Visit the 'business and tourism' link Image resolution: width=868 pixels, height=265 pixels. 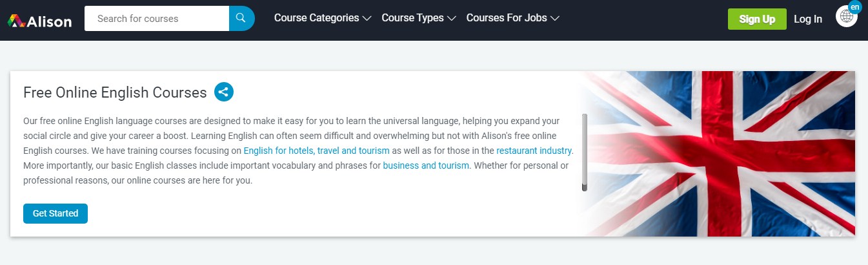click(426, 165)
